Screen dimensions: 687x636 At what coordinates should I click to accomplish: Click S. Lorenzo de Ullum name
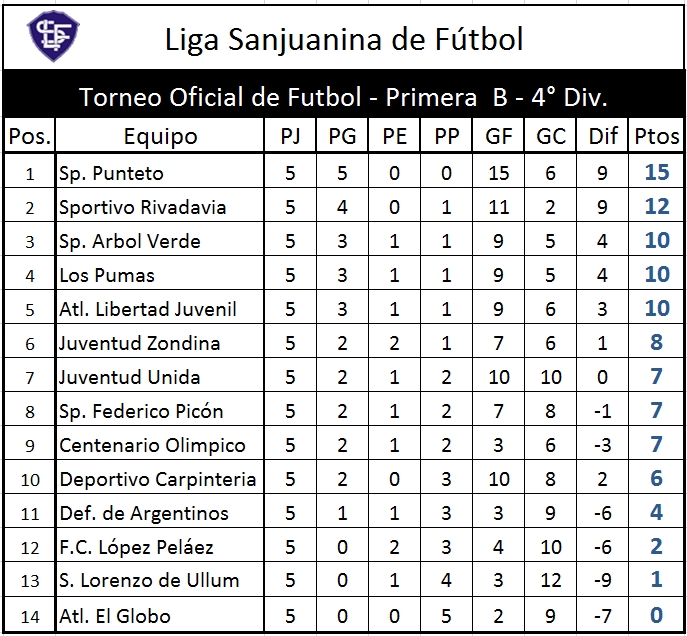149,580
